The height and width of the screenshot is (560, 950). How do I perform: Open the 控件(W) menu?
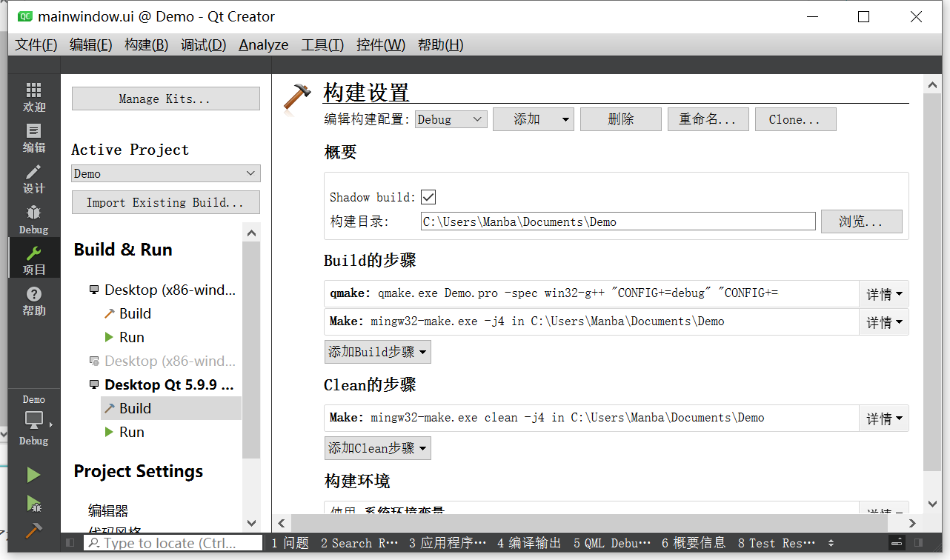(x=381, y=44)
